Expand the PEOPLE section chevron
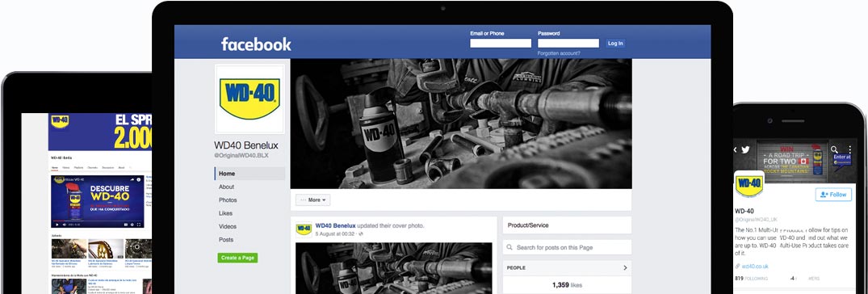Viewport: 868px width, 294px height. click(625, 268)
